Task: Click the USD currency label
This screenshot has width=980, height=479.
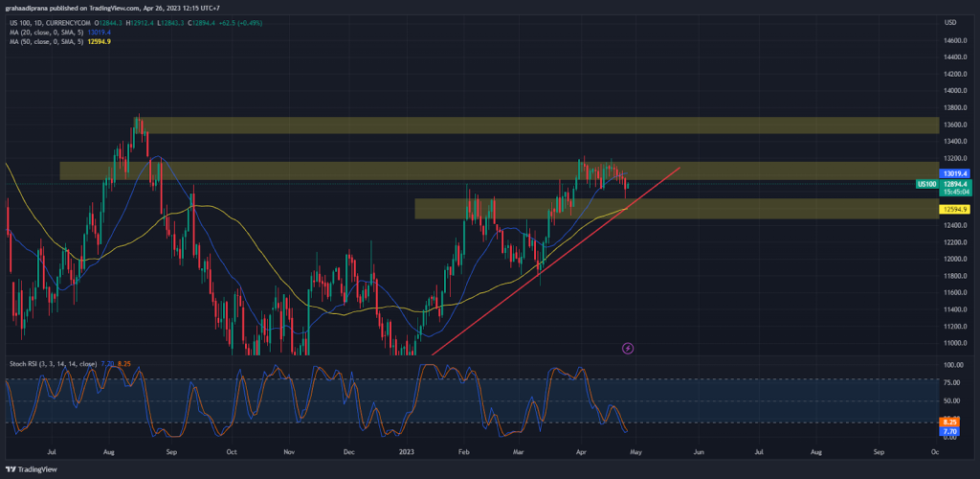Action: click(950, 22)
